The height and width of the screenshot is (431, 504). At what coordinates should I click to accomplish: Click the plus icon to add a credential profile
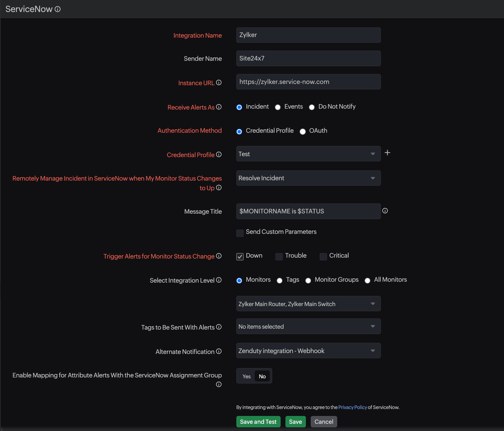pos(387,153)
